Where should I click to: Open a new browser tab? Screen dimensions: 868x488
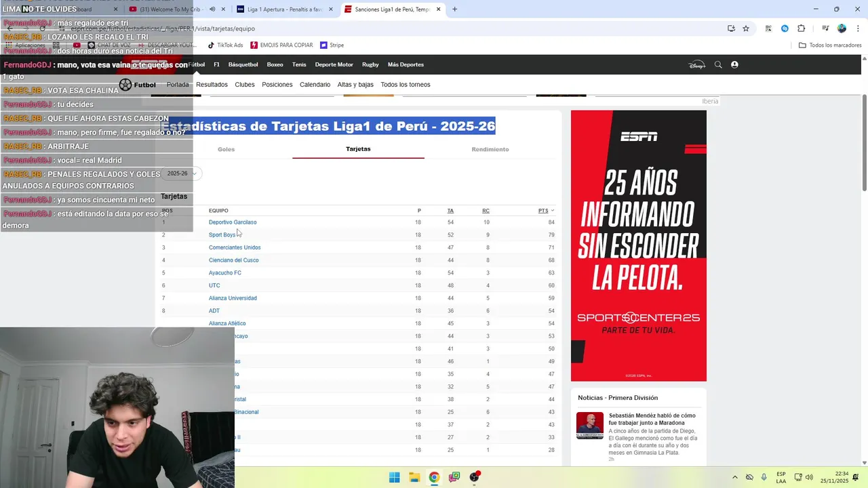coord(454,9)
